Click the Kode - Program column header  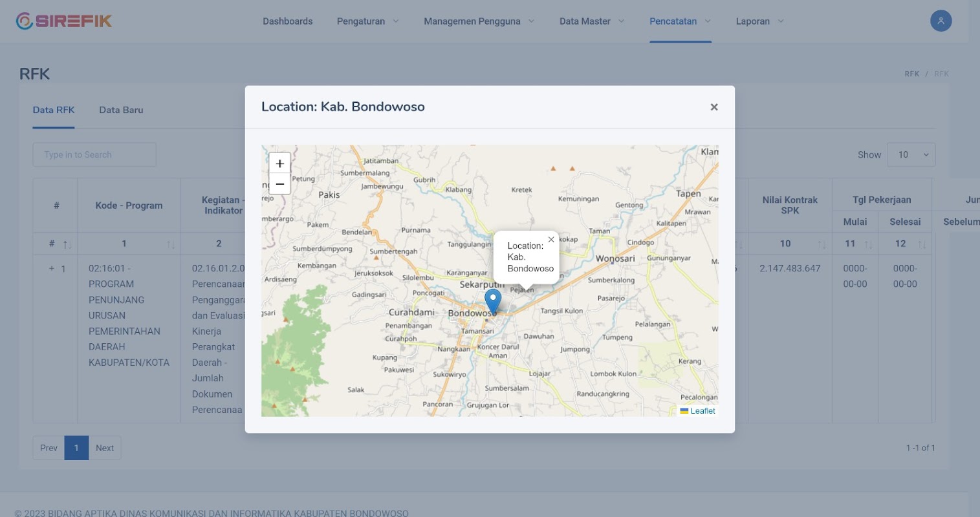(x=129, y=206)
